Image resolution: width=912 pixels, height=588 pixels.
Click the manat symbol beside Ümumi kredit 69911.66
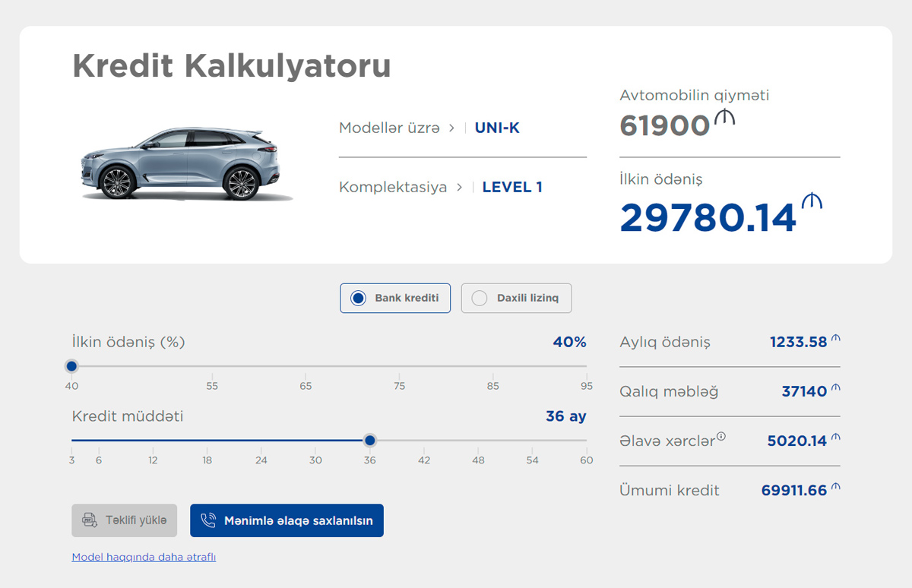(x=836, y=487)
